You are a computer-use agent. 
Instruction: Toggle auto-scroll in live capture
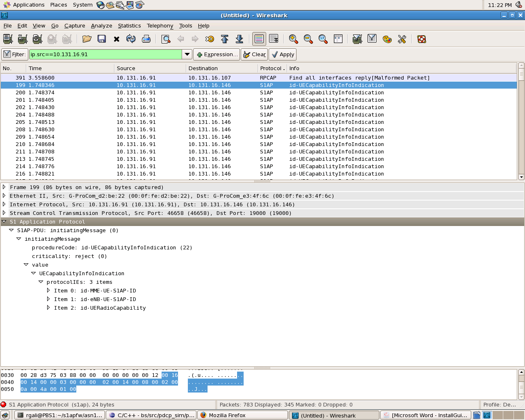pos(274,39)
